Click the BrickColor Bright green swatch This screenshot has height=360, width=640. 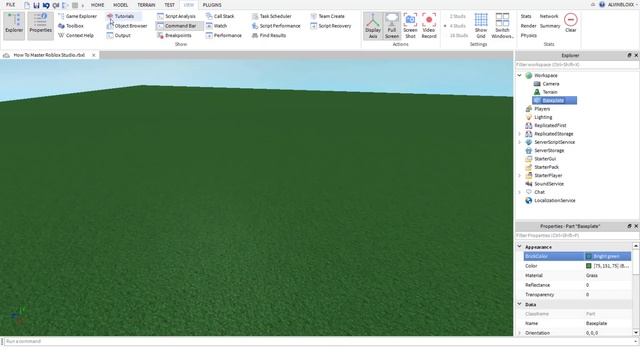pos(589,256)
